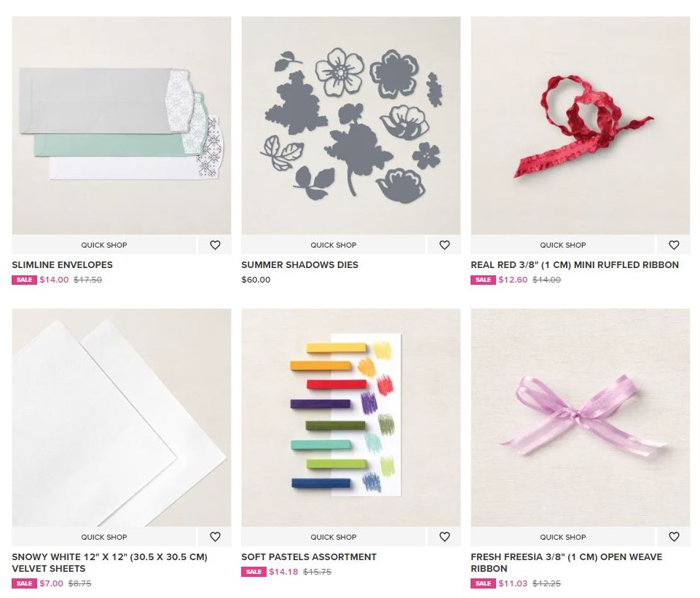Favorite the Slimline Envelopes with heart icon
This screenshot has height=598, width=700.
point(215,245)
